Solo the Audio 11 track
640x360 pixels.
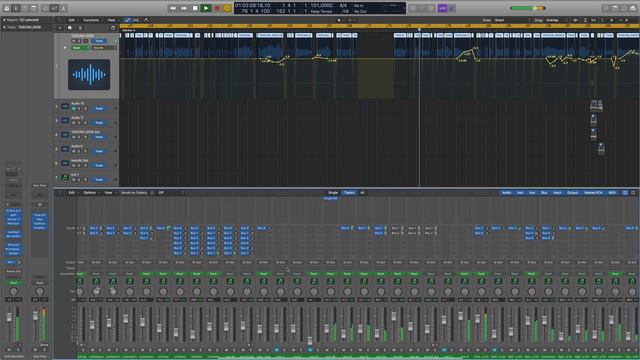[x=79, y=123]
